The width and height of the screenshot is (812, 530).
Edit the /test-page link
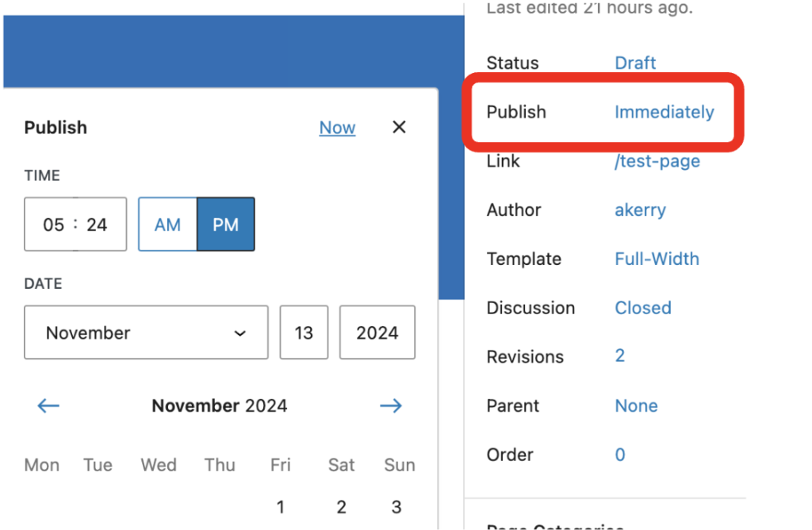pyautogui.click(x=657, y=161)
